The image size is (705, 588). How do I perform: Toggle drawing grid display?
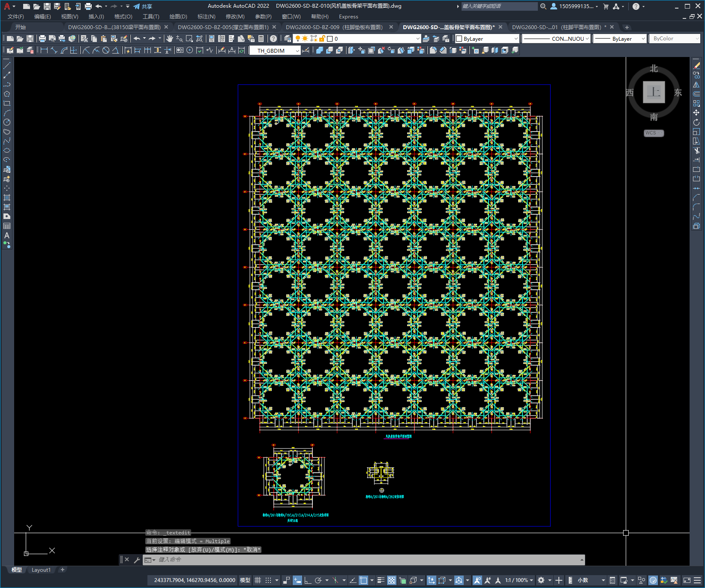point(258,580)
